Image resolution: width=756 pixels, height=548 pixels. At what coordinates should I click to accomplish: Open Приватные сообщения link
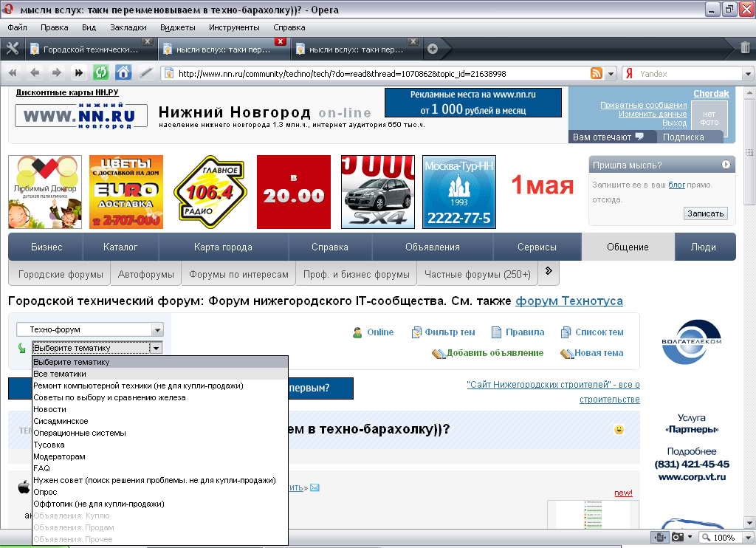pos(644,105)
